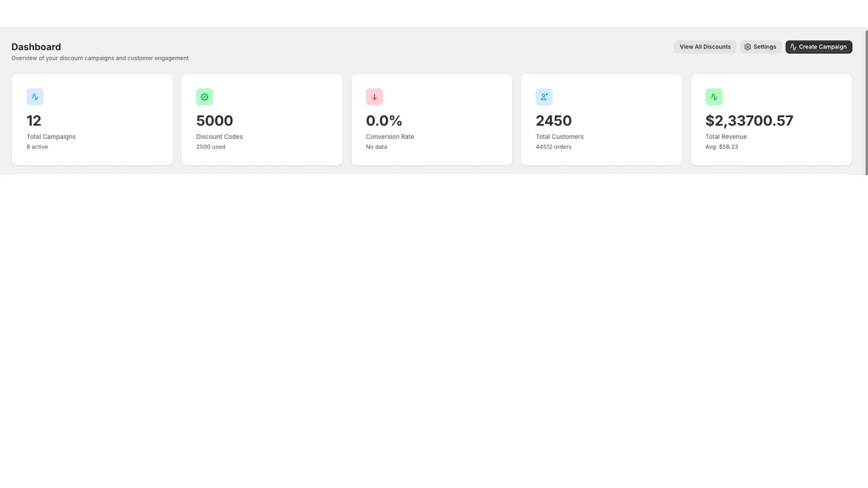The width and height of the screenshot is (868, 488).
Task: Click the Discount Codes label
Action: click(219, 137)
